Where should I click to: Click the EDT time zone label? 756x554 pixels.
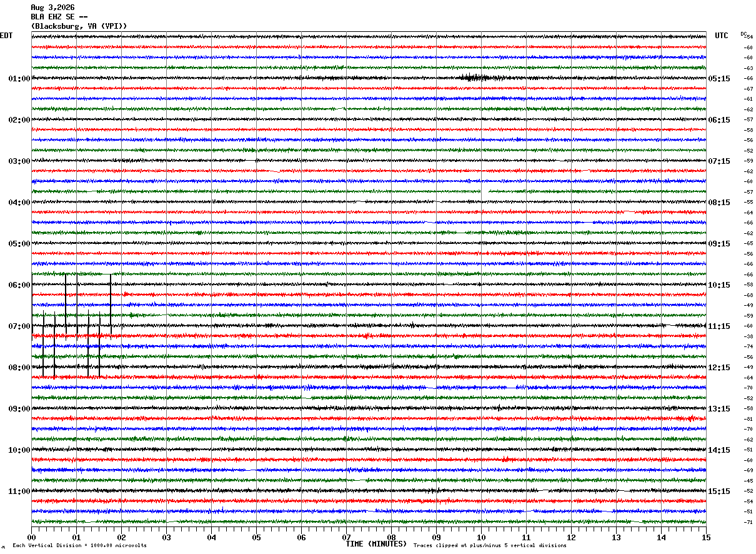click(x=6, y=36)
